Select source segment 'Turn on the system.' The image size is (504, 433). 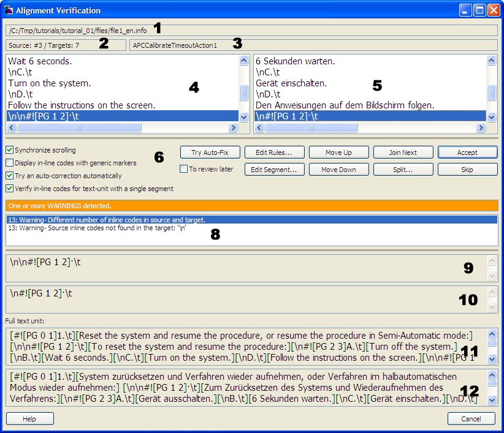point(50,83)
